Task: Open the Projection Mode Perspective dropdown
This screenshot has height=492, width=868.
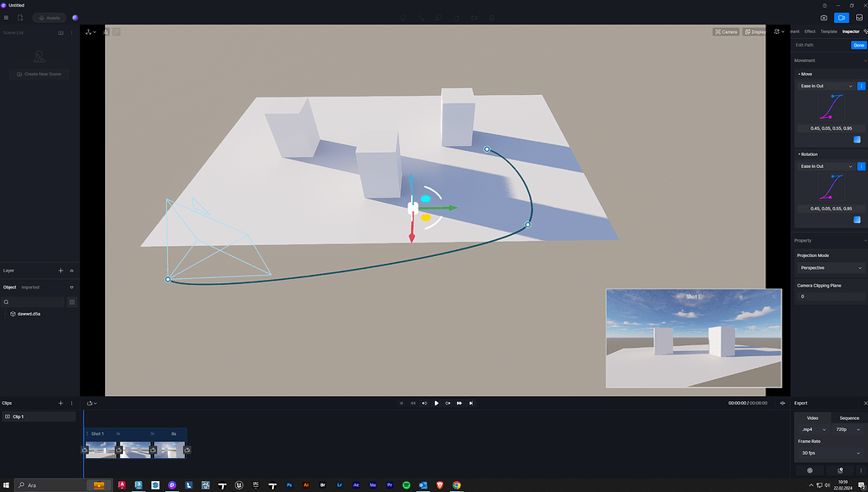Action: click(831, 267)
